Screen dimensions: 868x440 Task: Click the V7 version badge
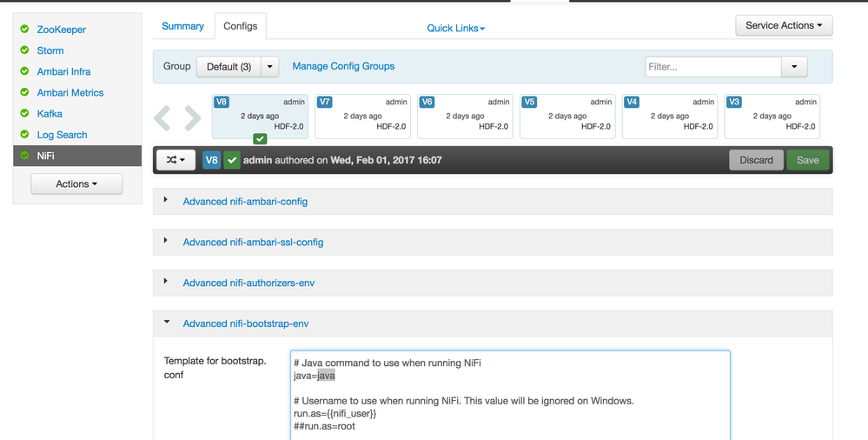(x=324, y=102)
